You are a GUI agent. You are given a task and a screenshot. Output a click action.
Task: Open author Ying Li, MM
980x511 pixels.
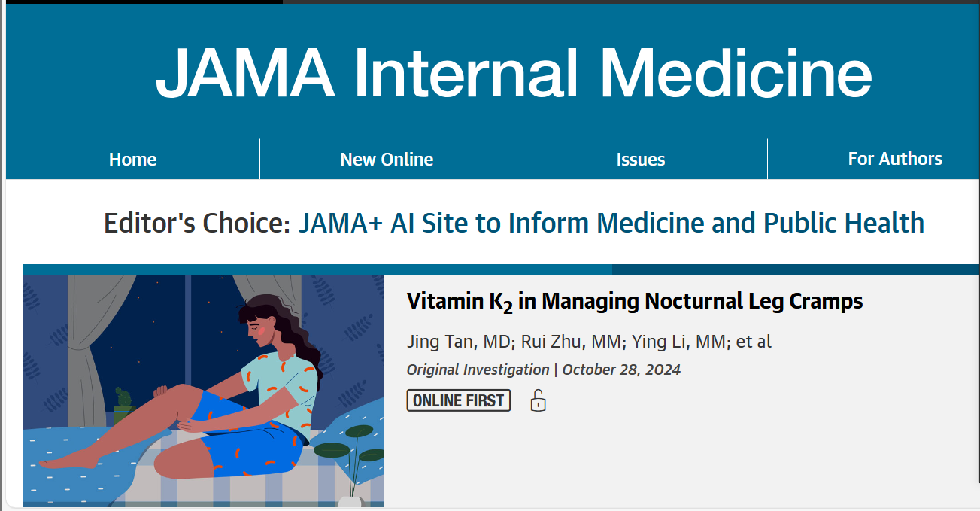[678, 342]
